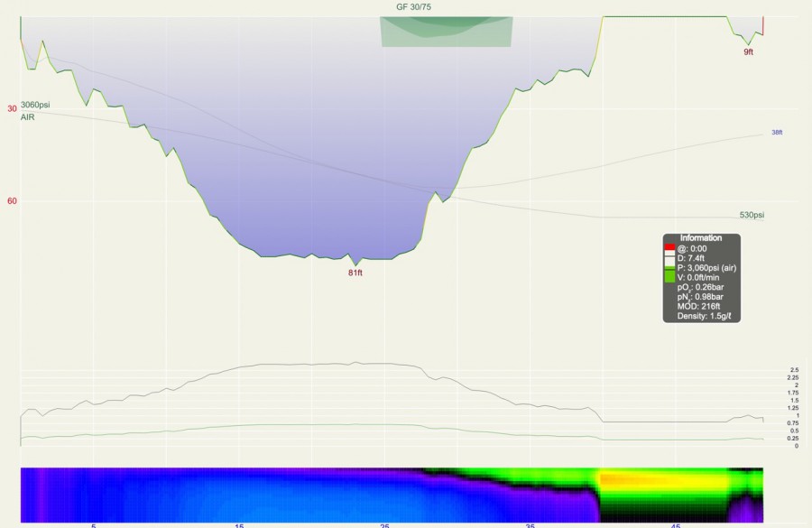Click the red 30 depth axis label
This screenshot has height=528, width=812.
(x=13, y=109)
